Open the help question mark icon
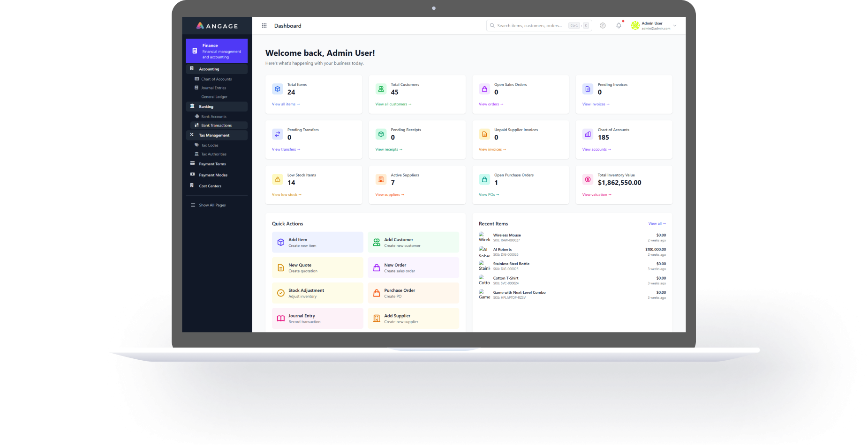This screenshot has width=868, height=445. [x=603, y=26]
